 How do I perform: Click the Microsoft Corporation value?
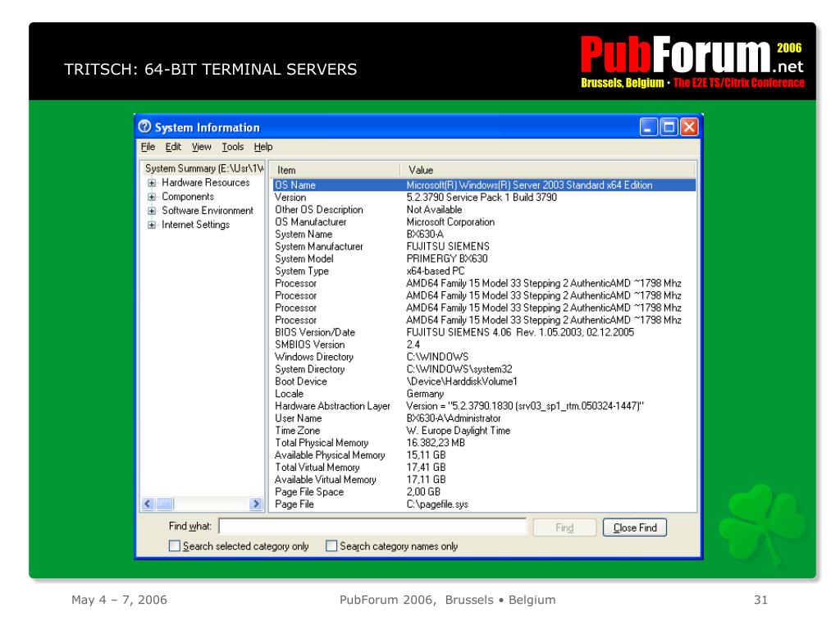450,221
